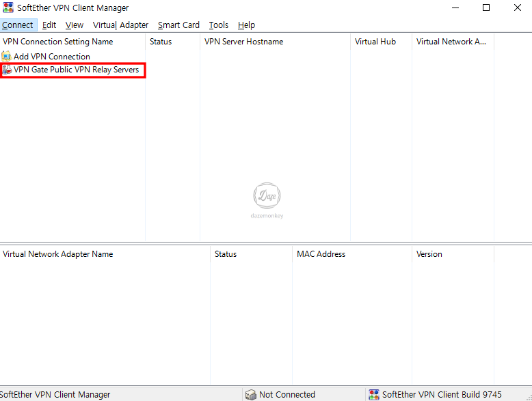Sort by Virtual Network Adapter Name column
Viewport: 532px width, 401px height.
tap(105, 254)
